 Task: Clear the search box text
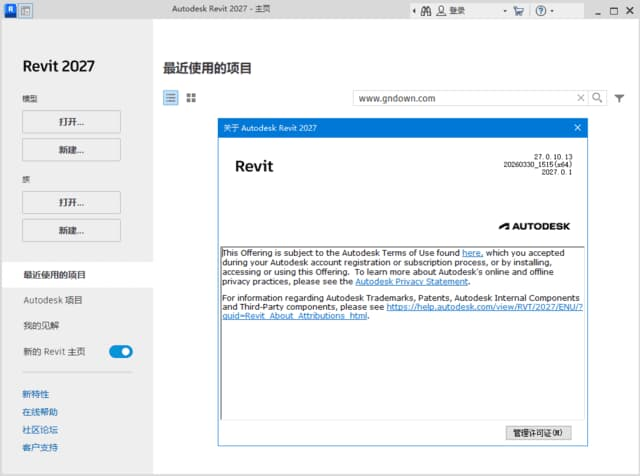pyautogui.click(x=580, y=98)
